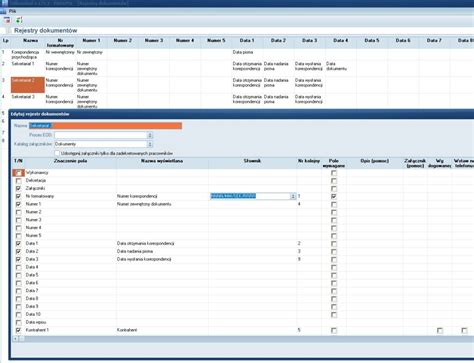Toggle the Data wpisu T/N checkbox
The image size is (474, 363).
click(x=18, y=323)
